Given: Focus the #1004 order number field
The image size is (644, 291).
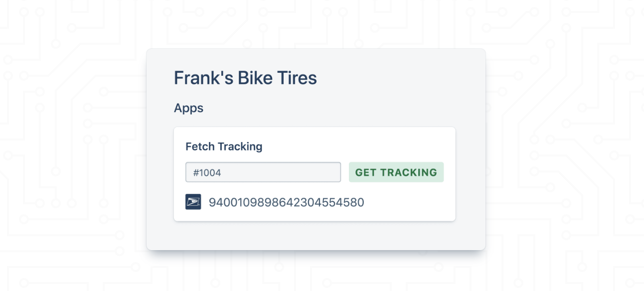Looking at the screenshot, I should (263, 172).
